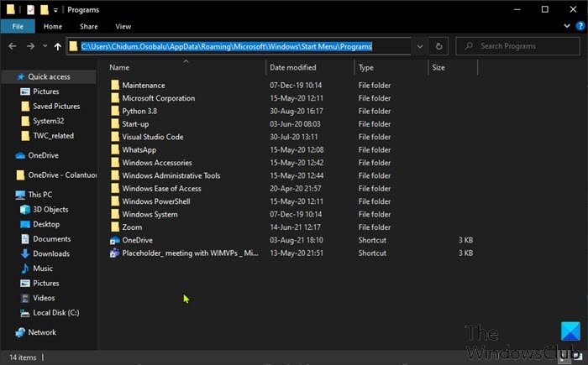Open Pictures under Quick access
Screen dimensions: 588x365
coord(45,91)
